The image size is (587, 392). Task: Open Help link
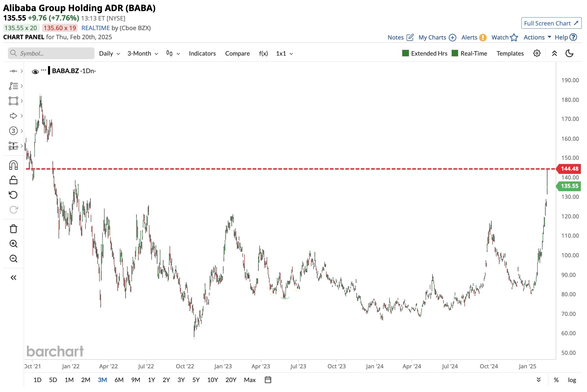point(566,37)
